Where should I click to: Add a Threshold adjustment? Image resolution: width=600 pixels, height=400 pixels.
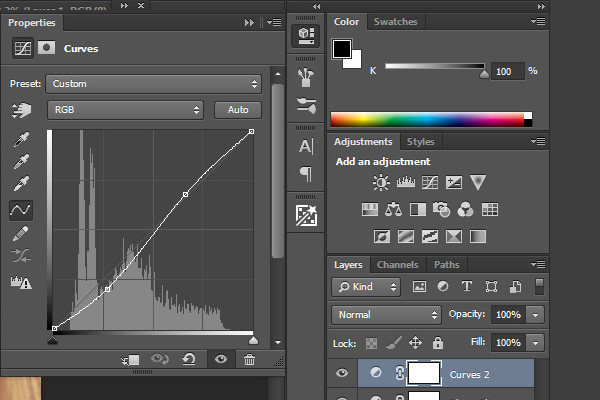point(430,237)
